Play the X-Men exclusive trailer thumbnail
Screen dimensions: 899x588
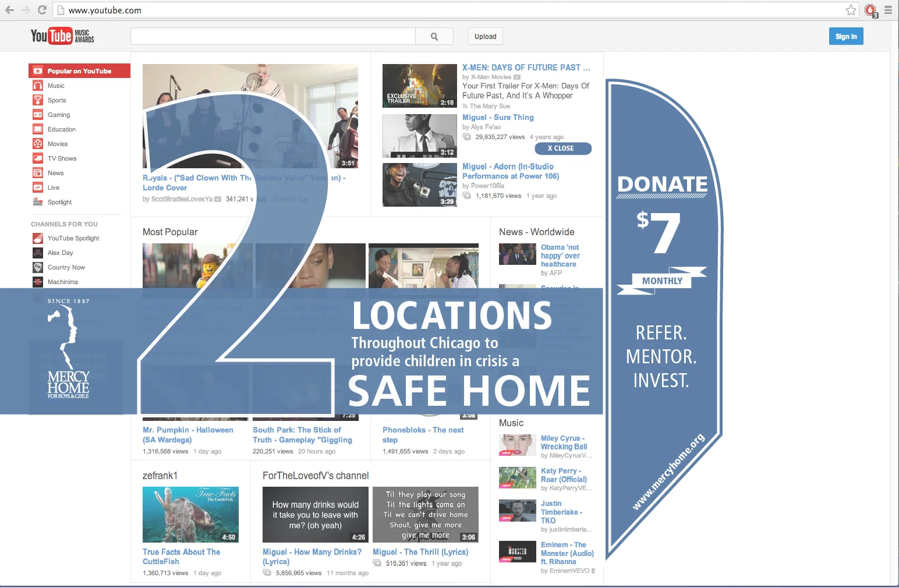point(420,86)
